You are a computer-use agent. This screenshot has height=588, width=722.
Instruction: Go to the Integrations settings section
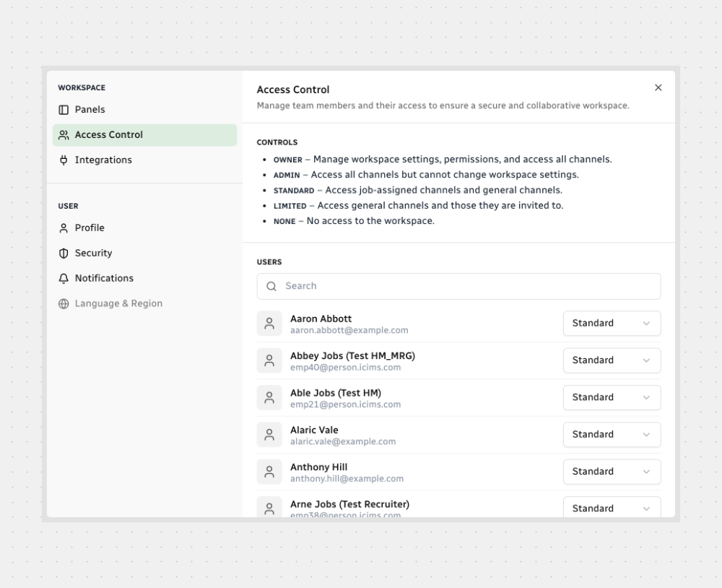tap(103, 160)
